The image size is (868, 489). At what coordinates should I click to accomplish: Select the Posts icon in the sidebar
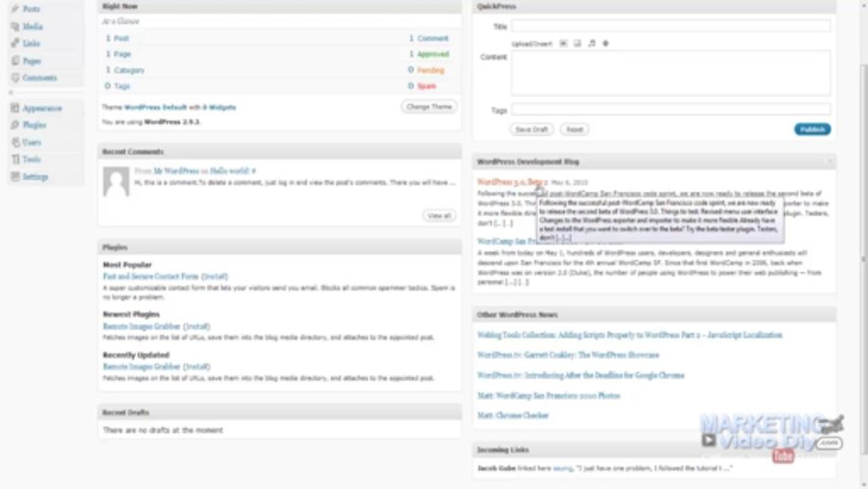[15, 8]
